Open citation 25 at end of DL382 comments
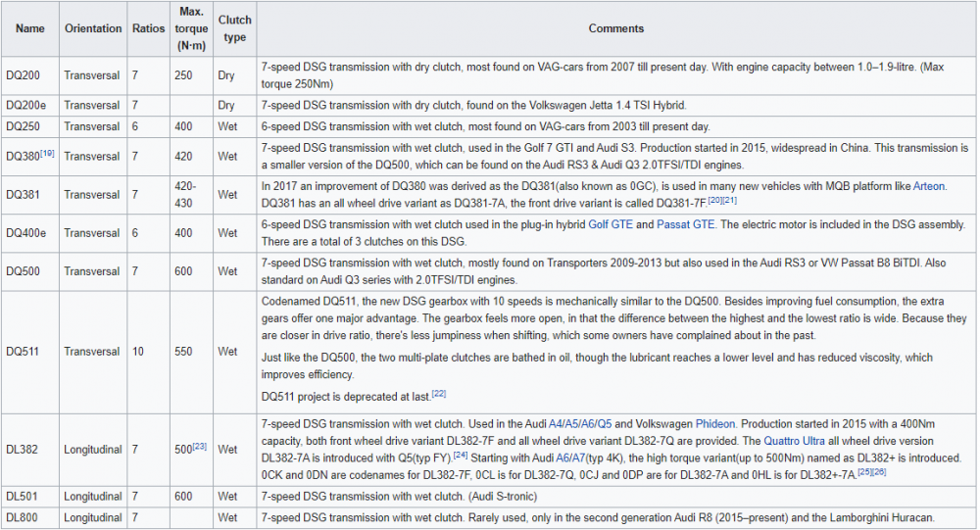This screenshot has width=980, height=530. pyautogui.click(x=864, y=472)
